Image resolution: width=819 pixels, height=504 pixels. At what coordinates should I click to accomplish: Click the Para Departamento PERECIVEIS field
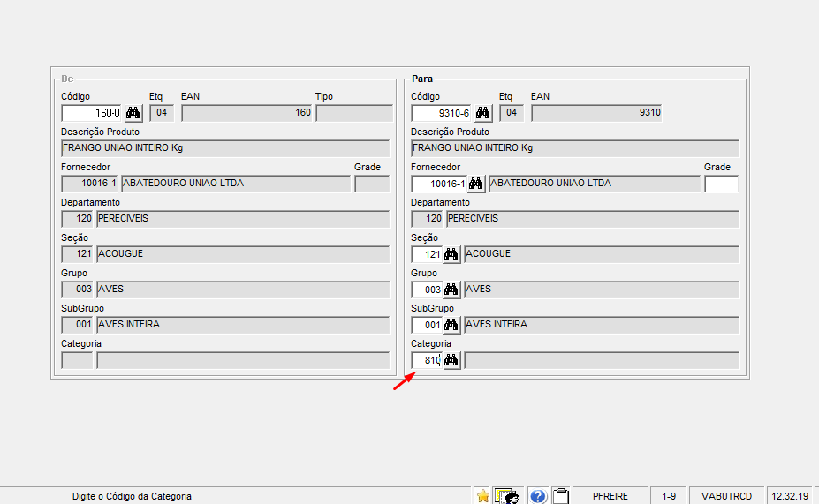(593, 219)
